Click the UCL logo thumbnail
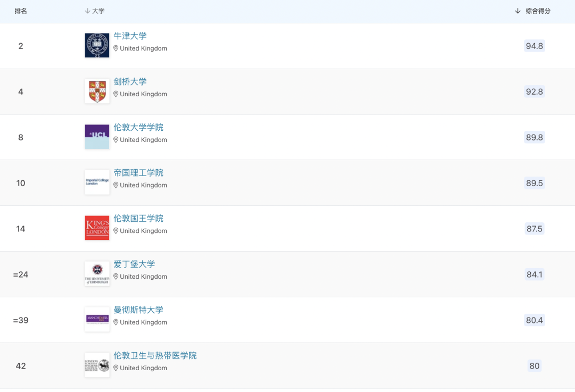 pos(97,137)
